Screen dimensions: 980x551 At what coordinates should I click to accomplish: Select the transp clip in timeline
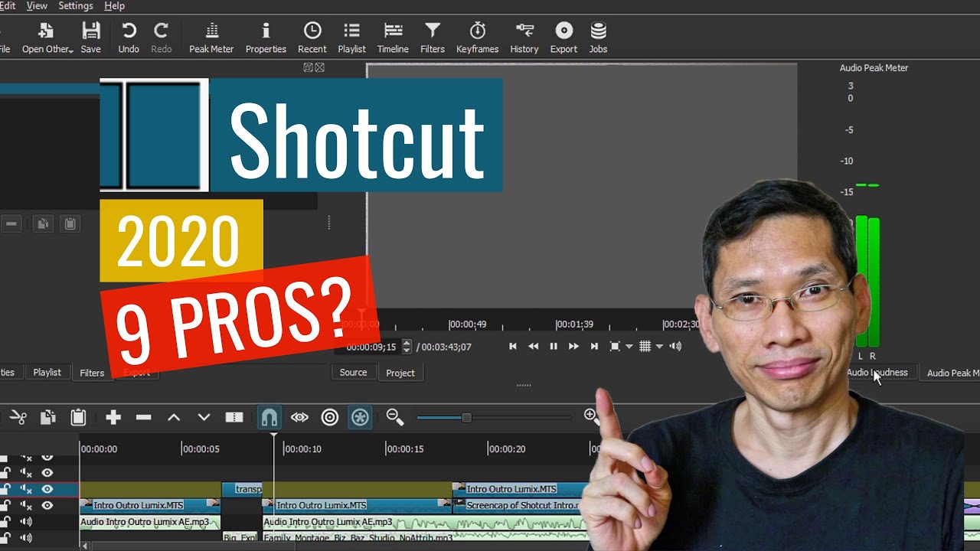(242, 489)
